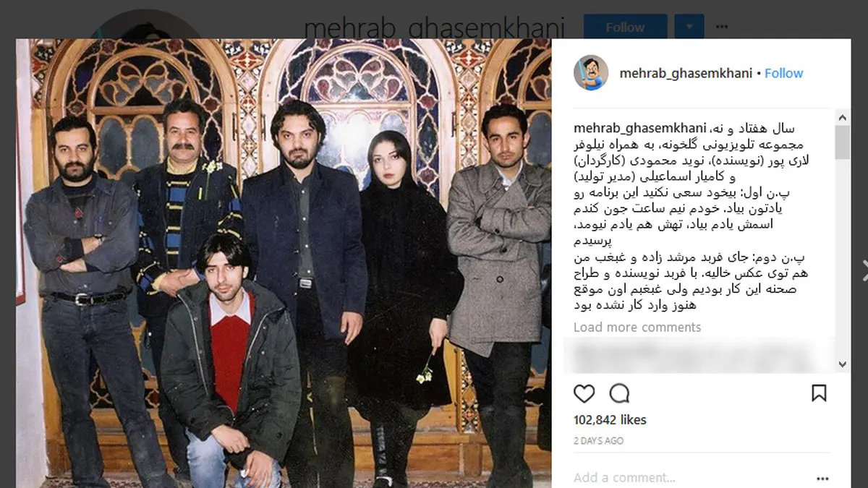Open the three-dot options beside the comment field
868x488 pixels.
coord(822,478)
